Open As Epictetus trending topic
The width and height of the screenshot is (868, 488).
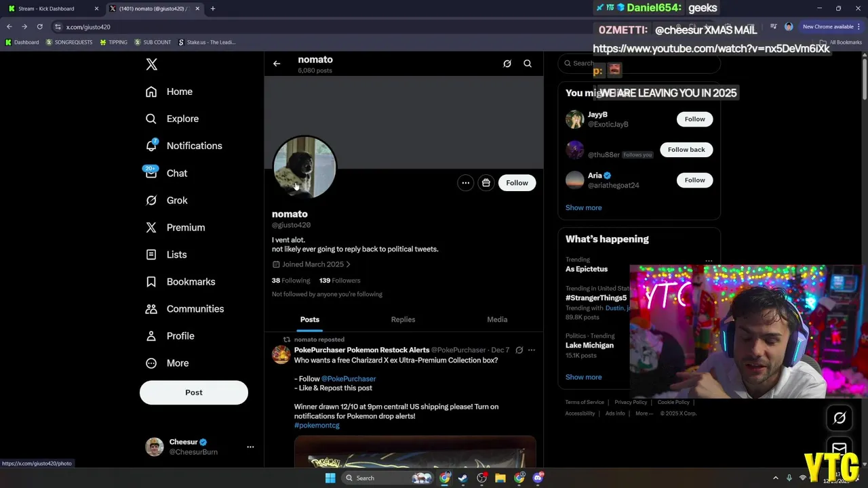[x=587, y=269]
